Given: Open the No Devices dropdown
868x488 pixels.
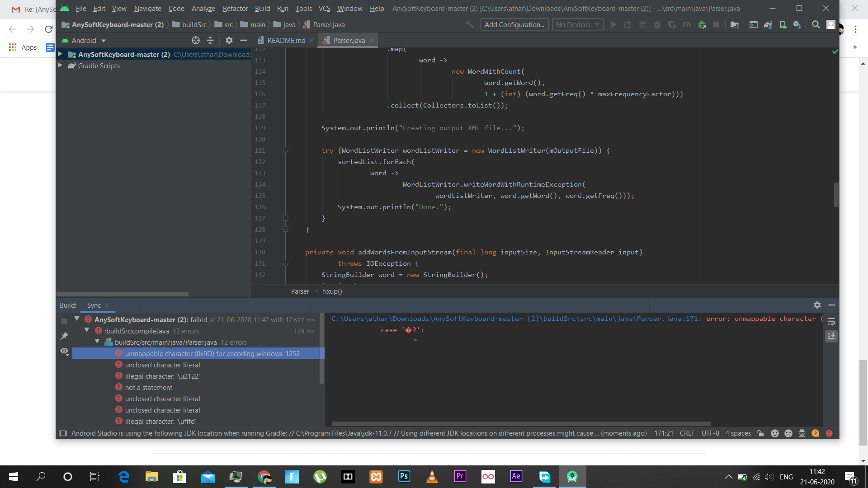Looking at the screenshot, I should [x=577, y=25].
